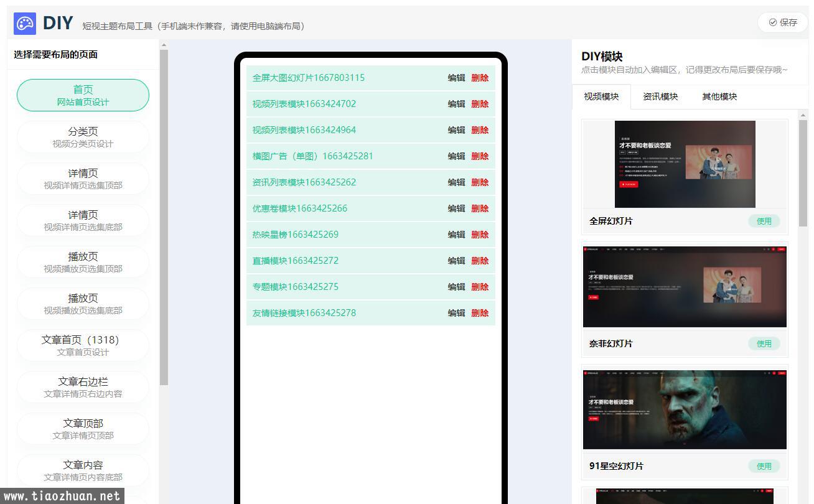Select 文章顶部 page option
Viewport: 814px width, 504px height.
[x=83, y=429]
